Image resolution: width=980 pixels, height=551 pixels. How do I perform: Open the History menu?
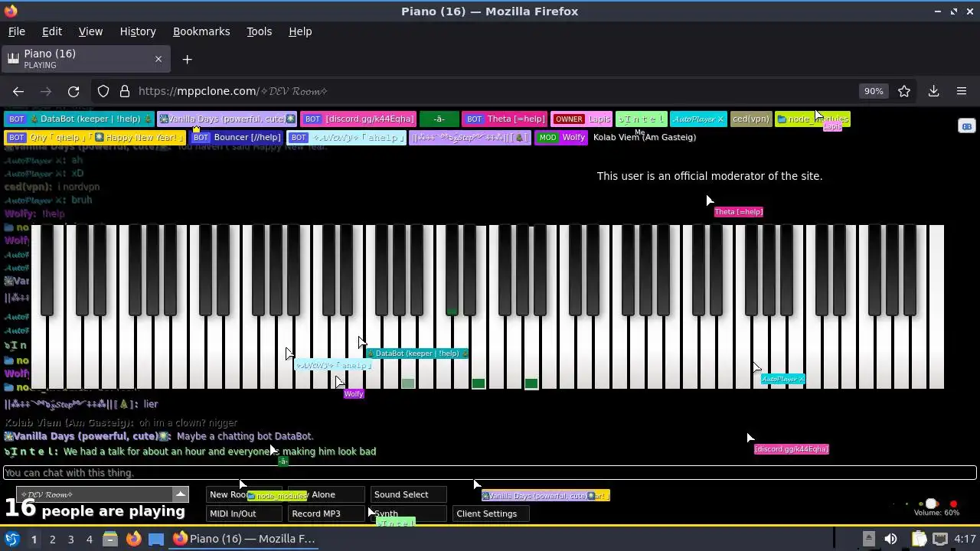(138, 31)
